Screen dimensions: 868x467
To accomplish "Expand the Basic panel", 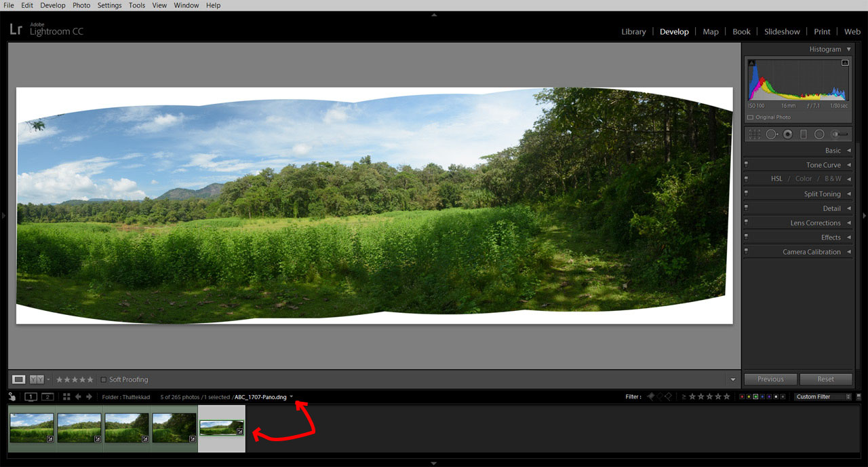I will tap(833, 151).
